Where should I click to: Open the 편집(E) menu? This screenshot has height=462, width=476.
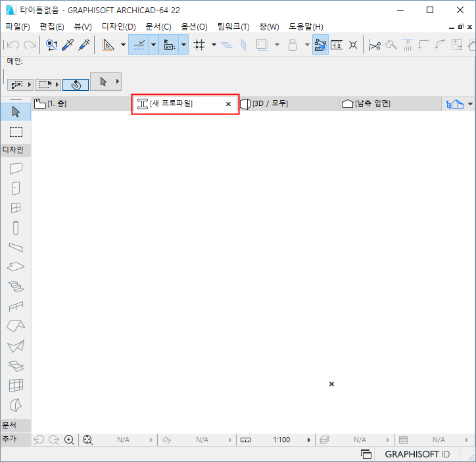52,27
